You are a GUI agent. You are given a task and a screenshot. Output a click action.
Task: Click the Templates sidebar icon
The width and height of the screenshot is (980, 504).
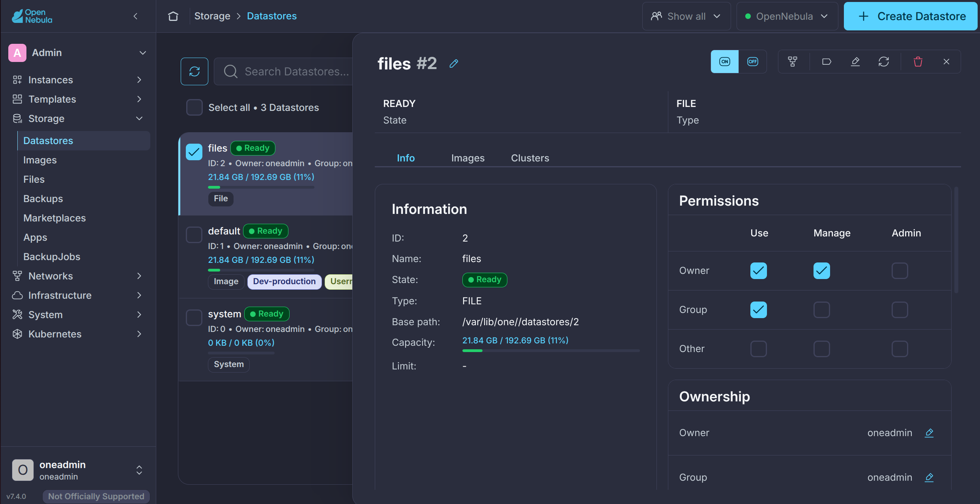click(17, 99)
